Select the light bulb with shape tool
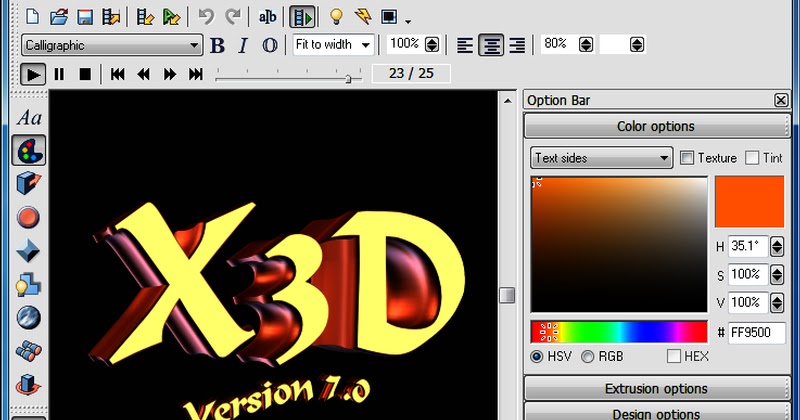Image resolution: width=800 pixels, height=420 pixels. pos(28,285)
